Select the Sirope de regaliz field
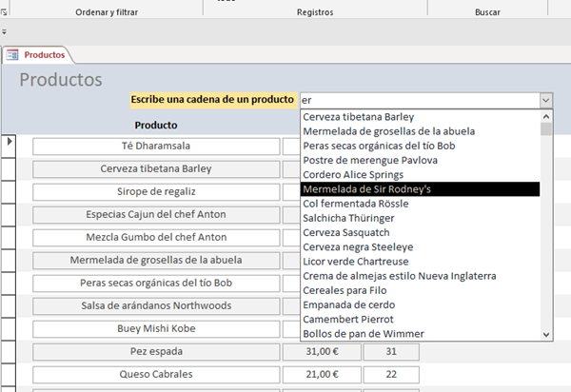The width and height of the screenshot is (571, 392). click(x=156, y=191)
